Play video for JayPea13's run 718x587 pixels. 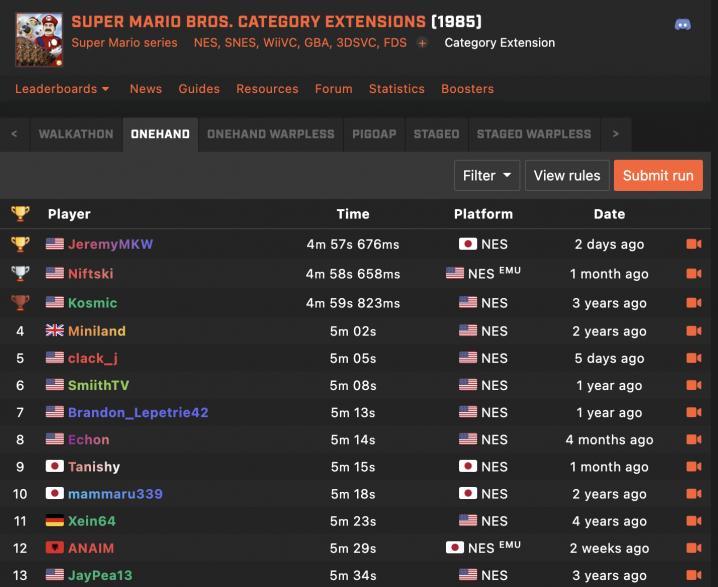694,575
